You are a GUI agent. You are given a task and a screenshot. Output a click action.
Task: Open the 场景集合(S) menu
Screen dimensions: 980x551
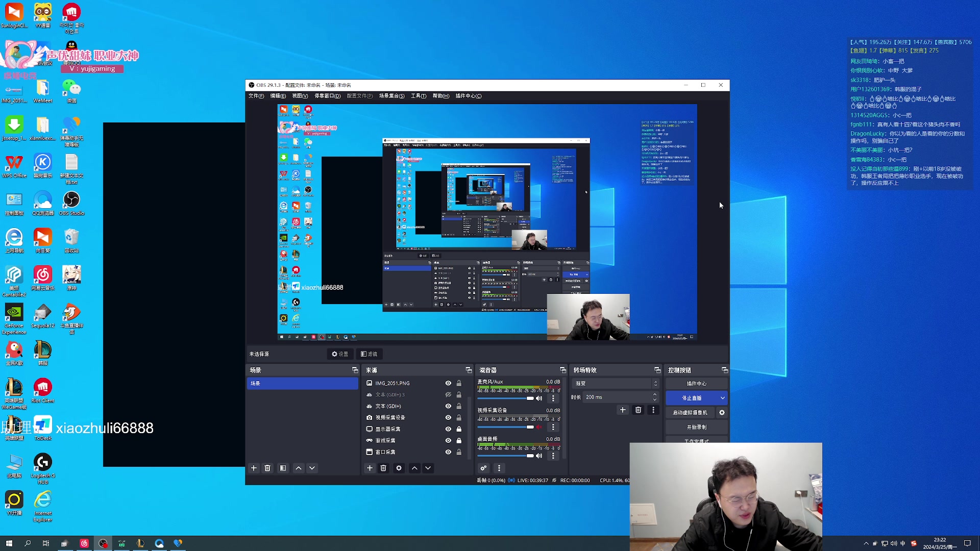coord(391,96)
